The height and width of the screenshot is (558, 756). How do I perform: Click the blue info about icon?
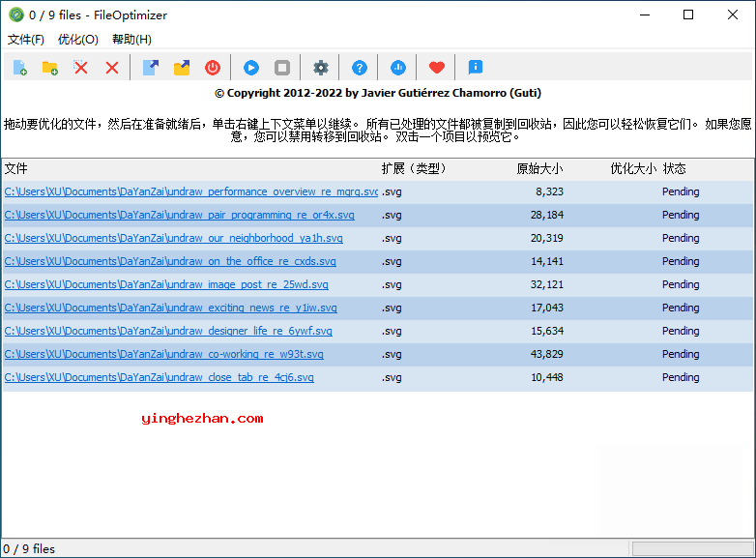tap(476, 68)
